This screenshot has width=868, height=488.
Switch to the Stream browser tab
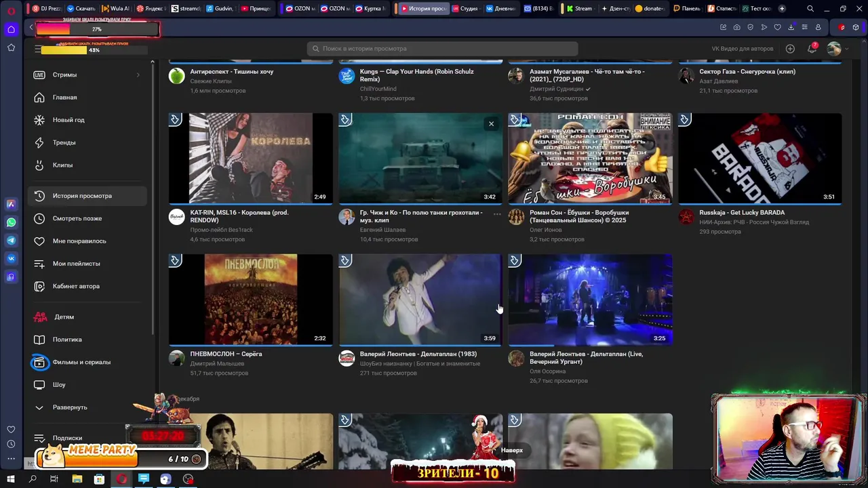(x=579, y=9)
